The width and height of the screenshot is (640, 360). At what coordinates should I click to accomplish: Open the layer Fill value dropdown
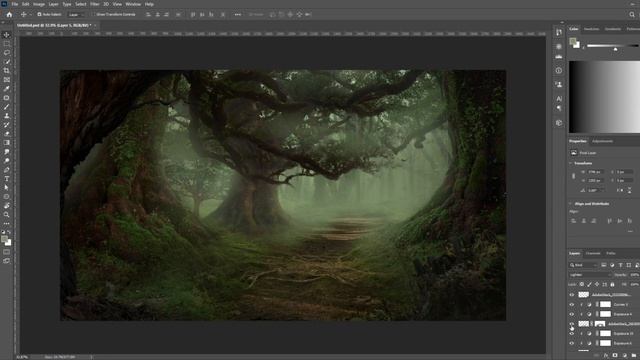point(635,284)
